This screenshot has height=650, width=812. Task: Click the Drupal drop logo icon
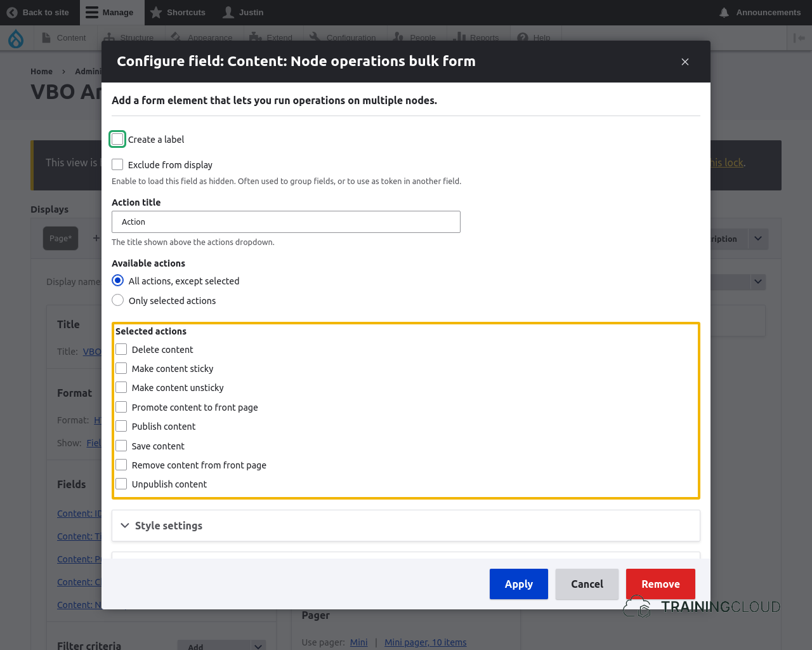click(16, 39)
